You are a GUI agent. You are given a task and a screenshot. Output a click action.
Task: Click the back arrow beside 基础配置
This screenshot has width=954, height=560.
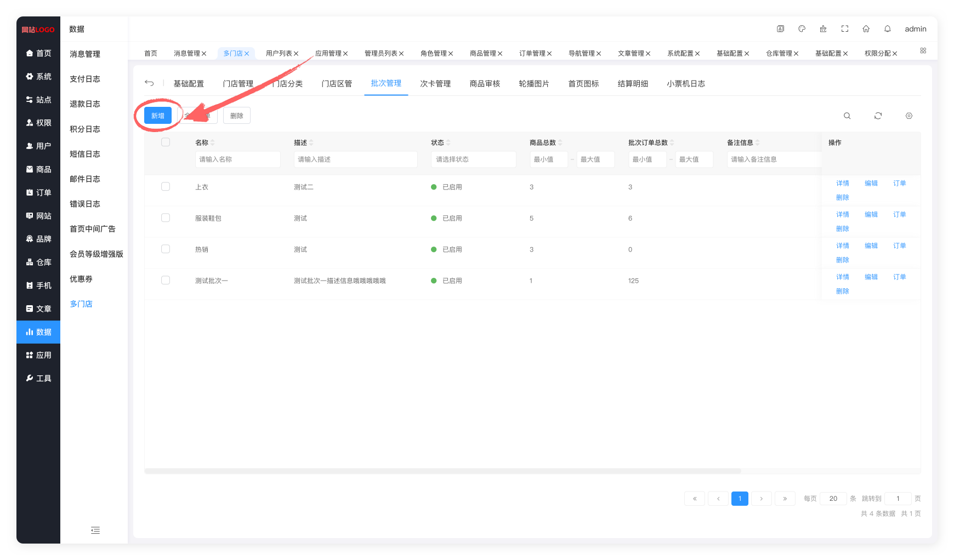point(149,83)
